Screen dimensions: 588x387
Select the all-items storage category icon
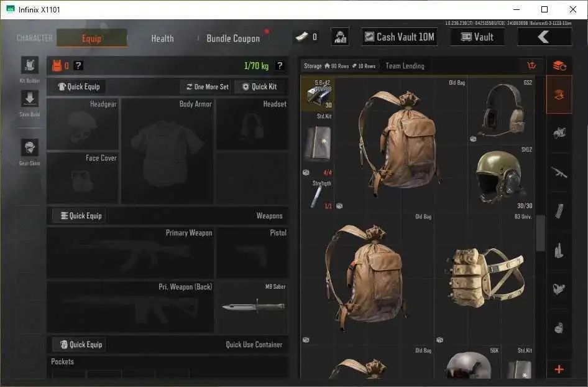pos(559,94)
